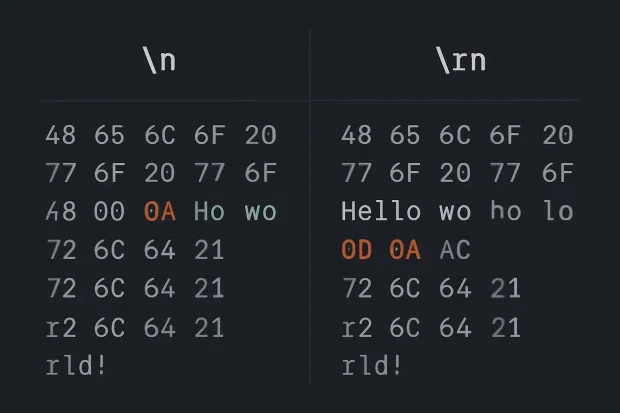Click the orange 0A byte beside 0D
The image size is (620, 413).
(405, 250)
